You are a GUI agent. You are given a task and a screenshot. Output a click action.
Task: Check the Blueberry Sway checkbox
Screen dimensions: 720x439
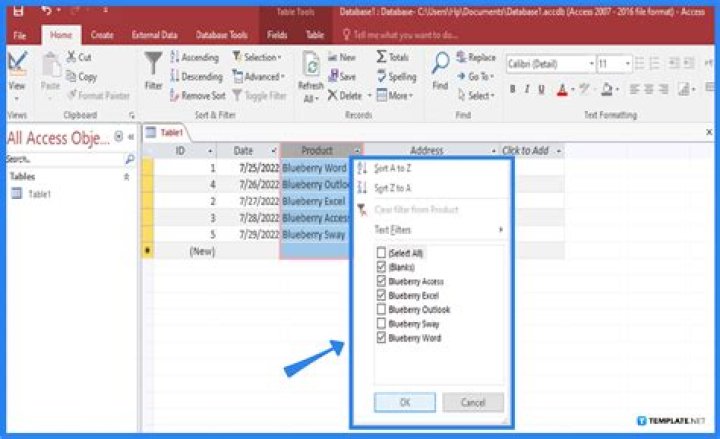(381, 324)
